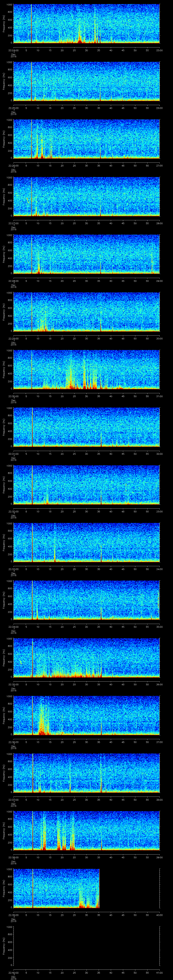
Task: Click the Frequency (Hz) label of the top spectrogram
Action: 4,24
